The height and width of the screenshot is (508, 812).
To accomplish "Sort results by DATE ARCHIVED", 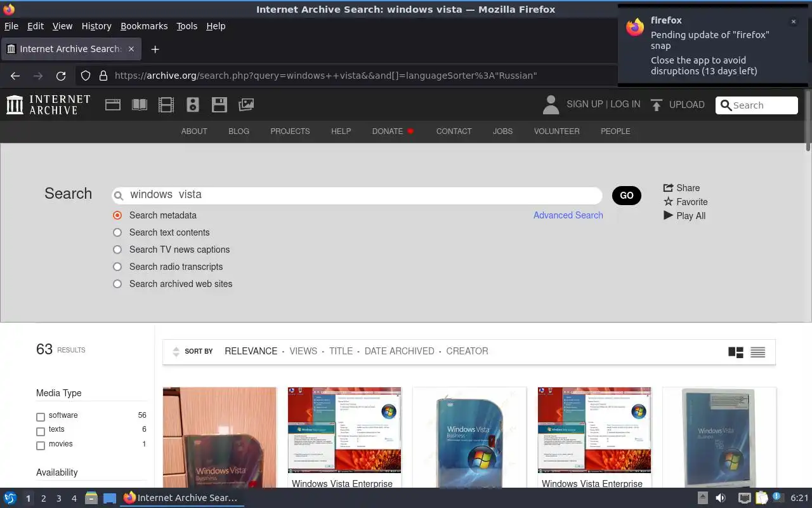I will (x=400, y=351).
